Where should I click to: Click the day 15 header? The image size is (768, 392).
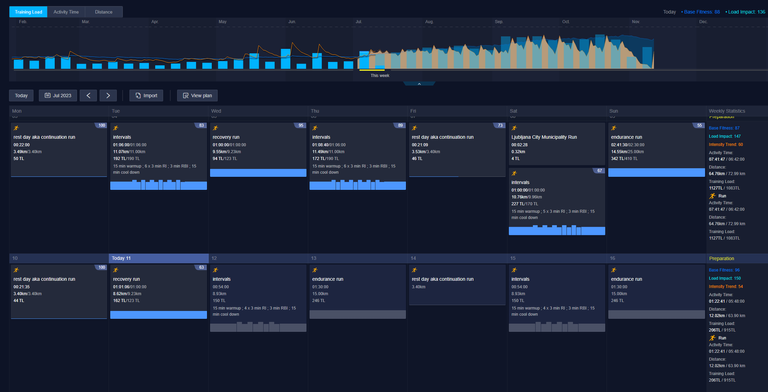pyautogui.click(x=557, y=258)
